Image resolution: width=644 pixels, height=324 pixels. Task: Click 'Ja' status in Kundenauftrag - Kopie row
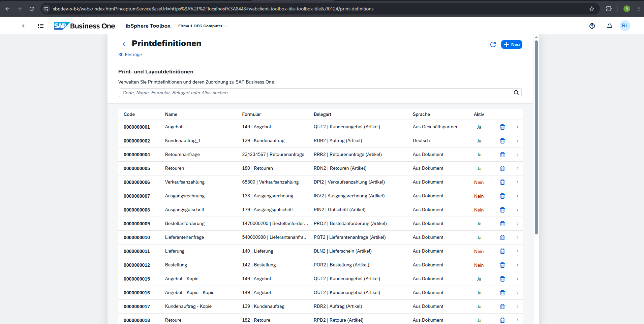point(479,306)
